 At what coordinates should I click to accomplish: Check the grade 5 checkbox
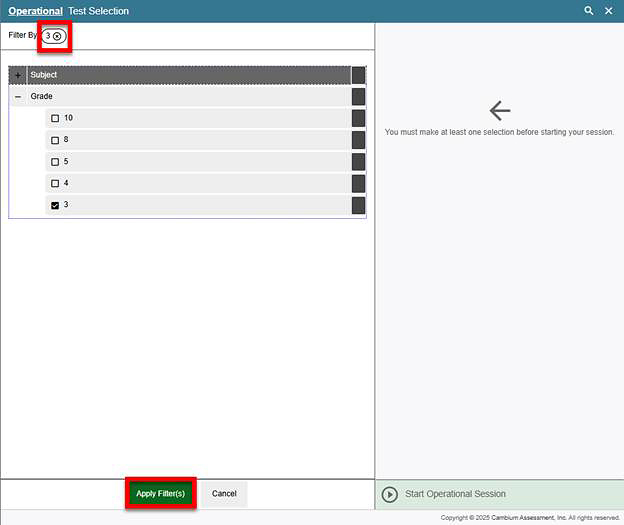point(55,162)
